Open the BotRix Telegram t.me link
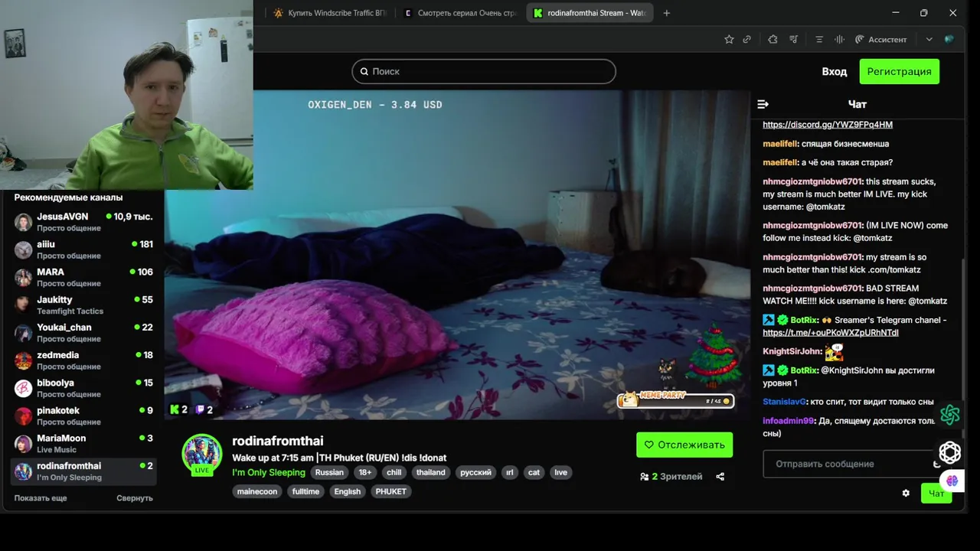Viewport: 980px width, 551px height. [831, 333]
